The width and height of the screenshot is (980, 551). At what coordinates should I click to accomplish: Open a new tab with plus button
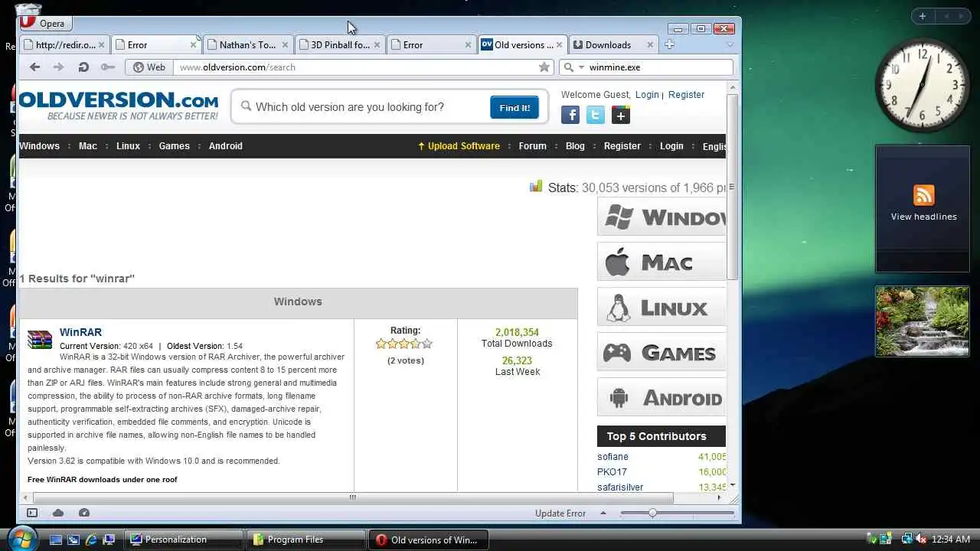669,45
